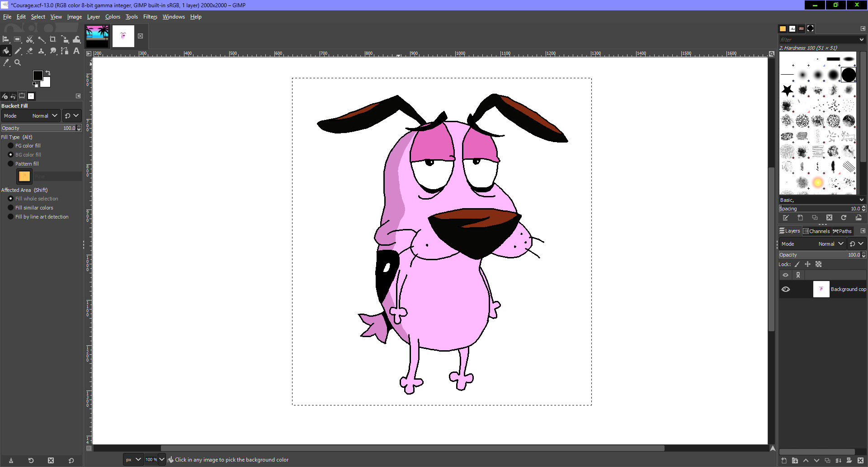This screenshot has width=868, height=467.
Task: Select the Crop tool
Action: click(x=53, y=39)
